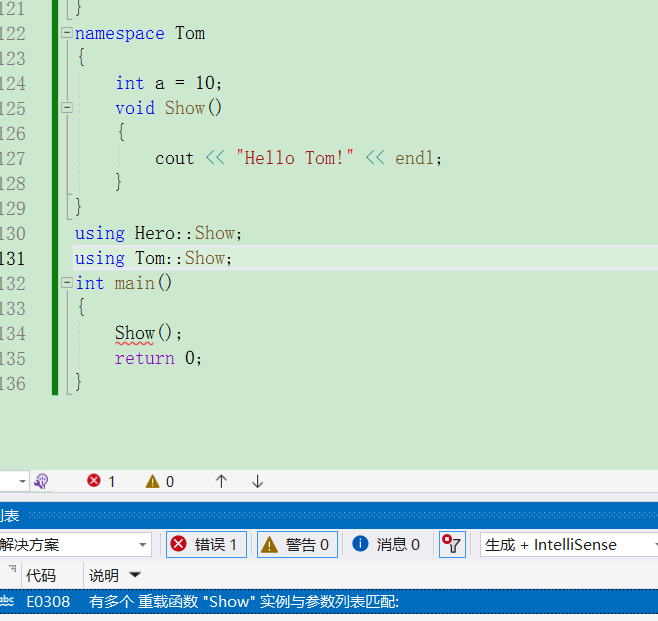
Task: Click the red error count indicator showing 1
Action: pos(101,481)
